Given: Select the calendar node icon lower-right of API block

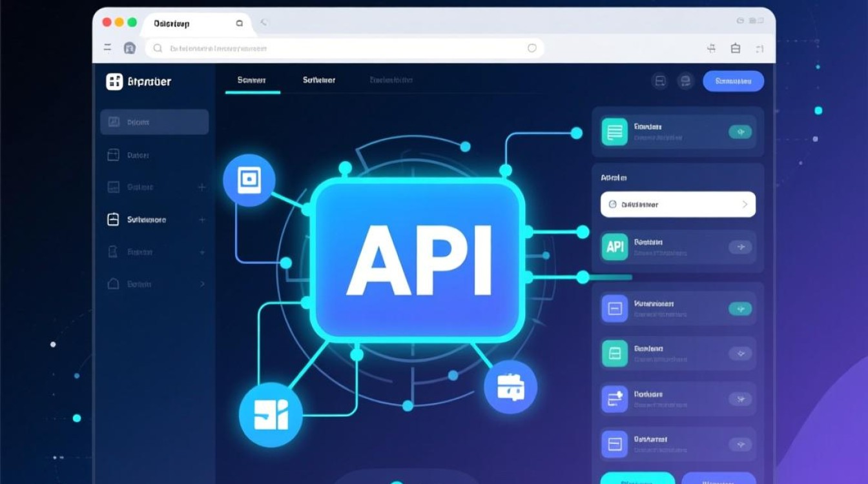Looking at the screenshot, I should [510, 387].
